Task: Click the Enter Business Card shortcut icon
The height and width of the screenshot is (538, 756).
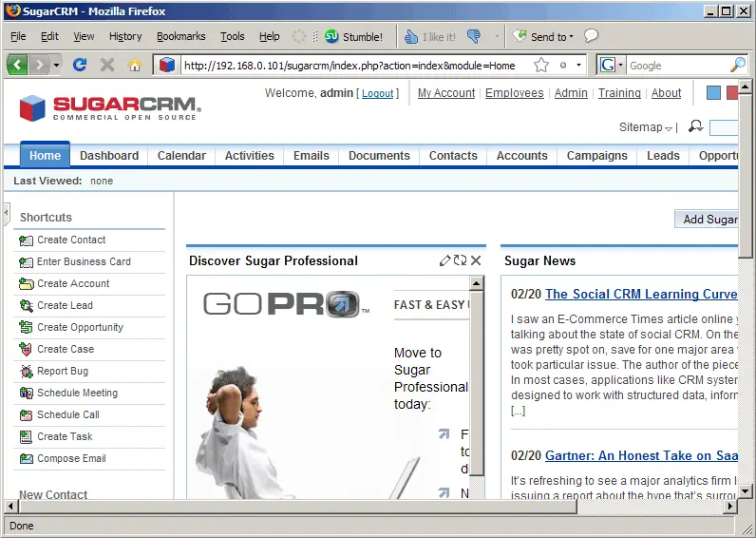Action: [x=26, y=262]
